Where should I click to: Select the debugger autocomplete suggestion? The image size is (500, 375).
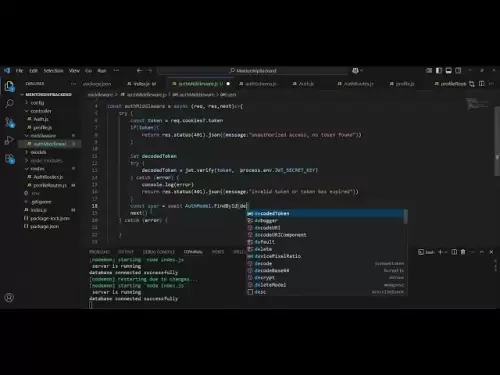pos(325,221)
